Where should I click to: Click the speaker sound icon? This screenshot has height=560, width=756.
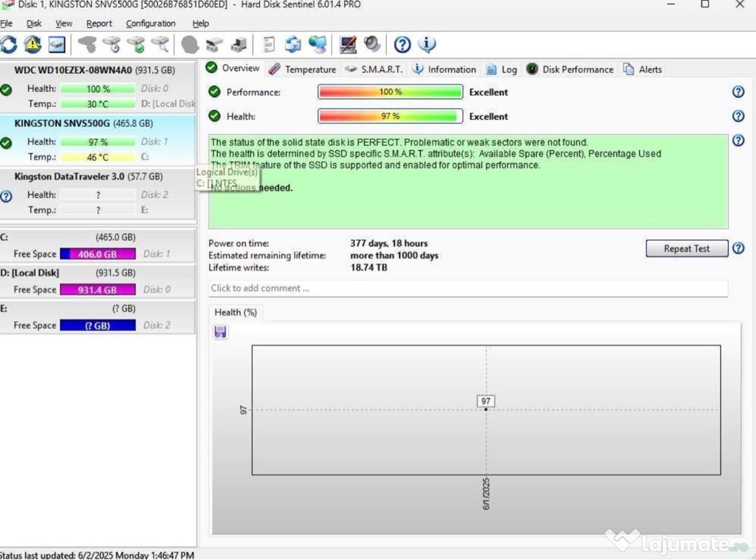click(372, 45)
